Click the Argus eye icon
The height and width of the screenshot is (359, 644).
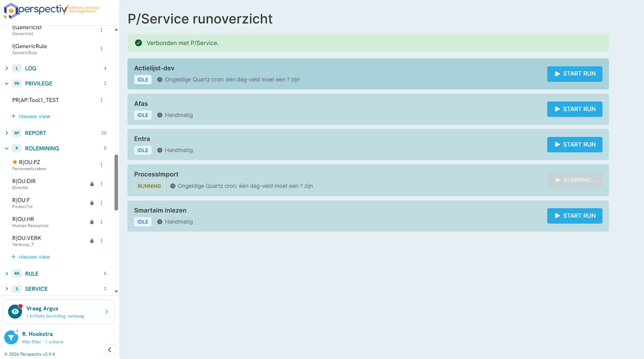point(15,312)
